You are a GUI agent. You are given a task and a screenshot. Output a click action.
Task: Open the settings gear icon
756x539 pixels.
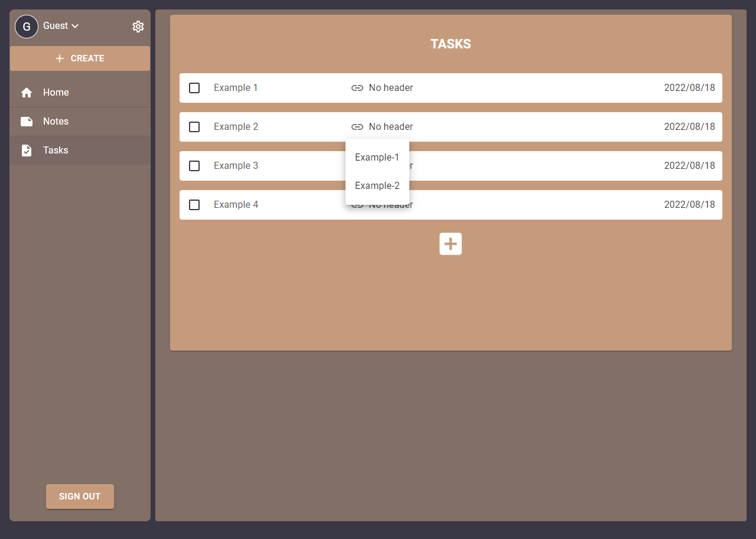click(138, 26)
